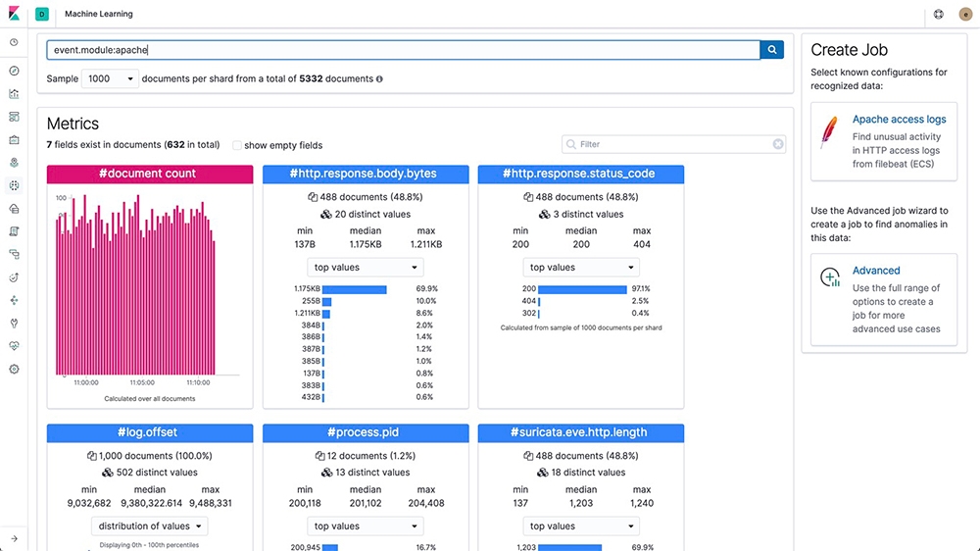Open the user avatar menu
The width and height of the screenshot is (980, 551).
pos(965,14)
